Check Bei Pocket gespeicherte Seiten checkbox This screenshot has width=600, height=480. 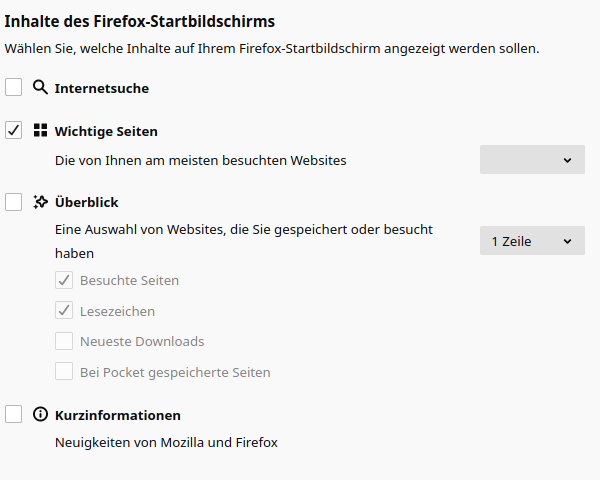64,372
